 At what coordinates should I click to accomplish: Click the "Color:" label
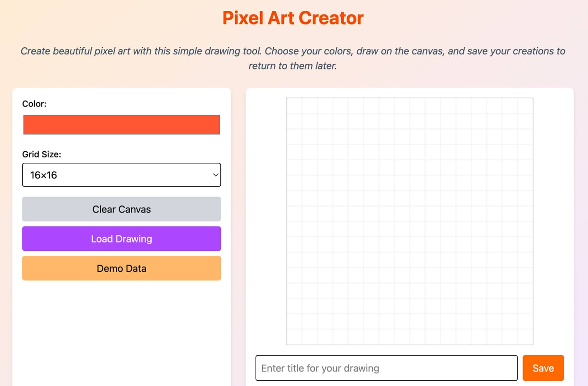pyautogui.click(x=34, y=104)
